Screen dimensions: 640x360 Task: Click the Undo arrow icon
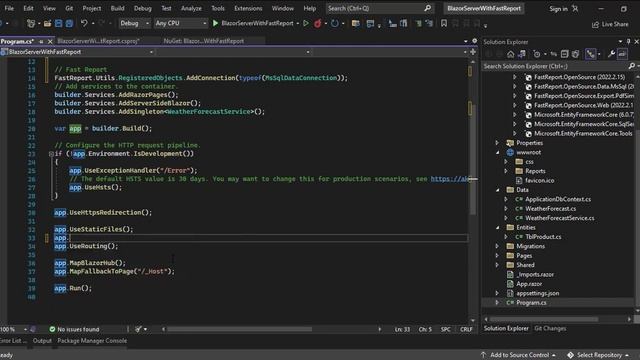(84, 24)
